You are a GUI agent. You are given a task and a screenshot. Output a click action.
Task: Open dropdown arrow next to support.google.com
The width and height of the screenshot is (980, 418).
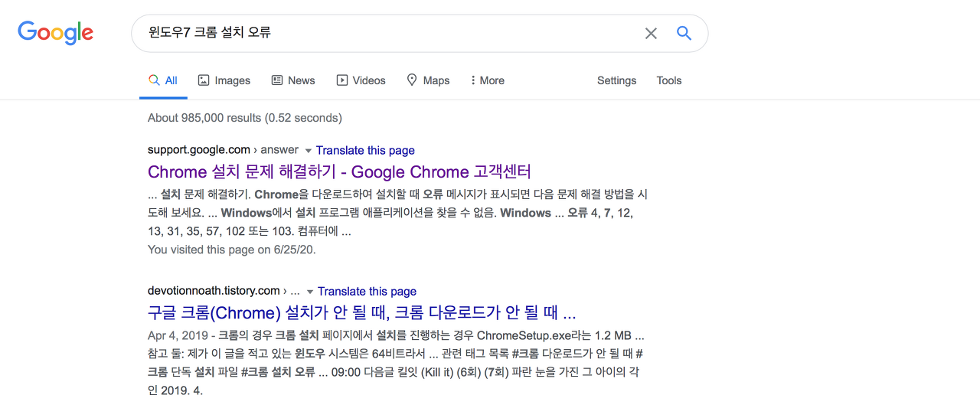(x=309, y=151)
